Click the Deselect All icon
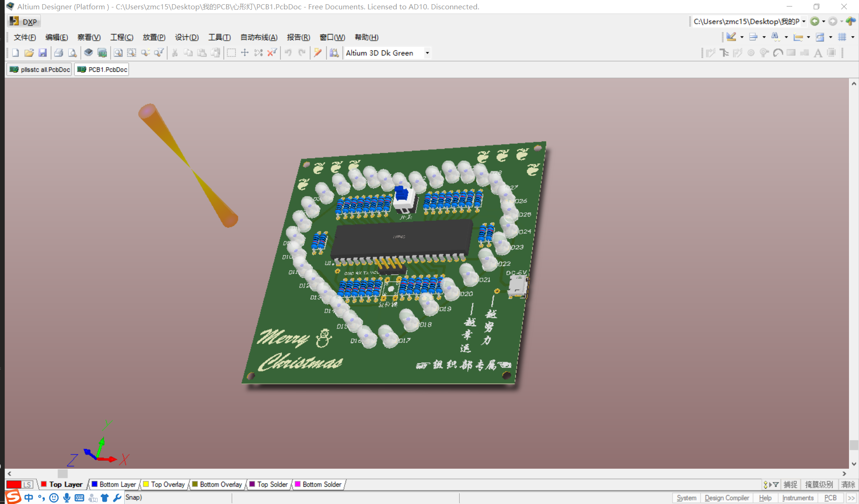 pos(258,53)
